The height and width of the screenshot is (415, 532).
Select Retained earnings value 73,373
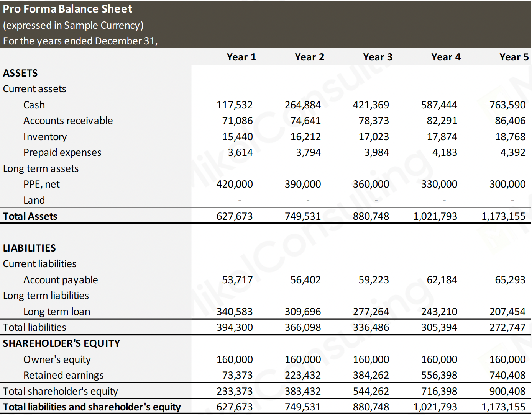[x=238, y=375]
